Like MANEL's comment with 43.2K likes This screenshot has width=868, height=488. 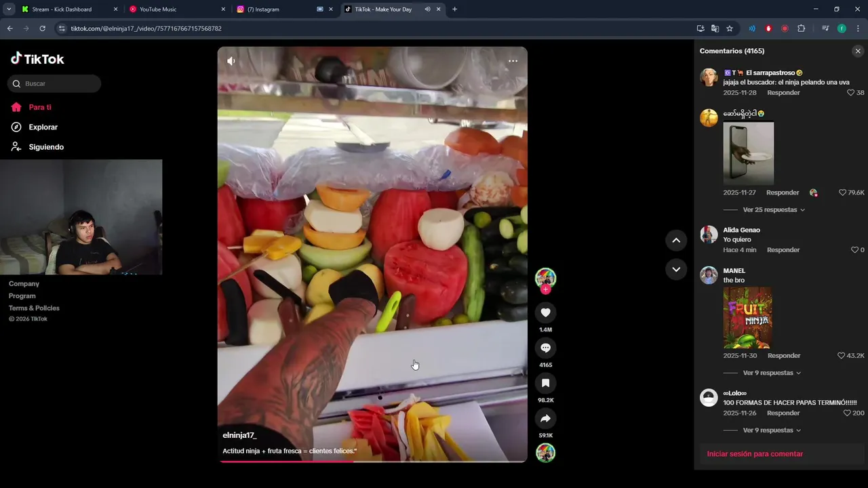click(x=841, y=356)
